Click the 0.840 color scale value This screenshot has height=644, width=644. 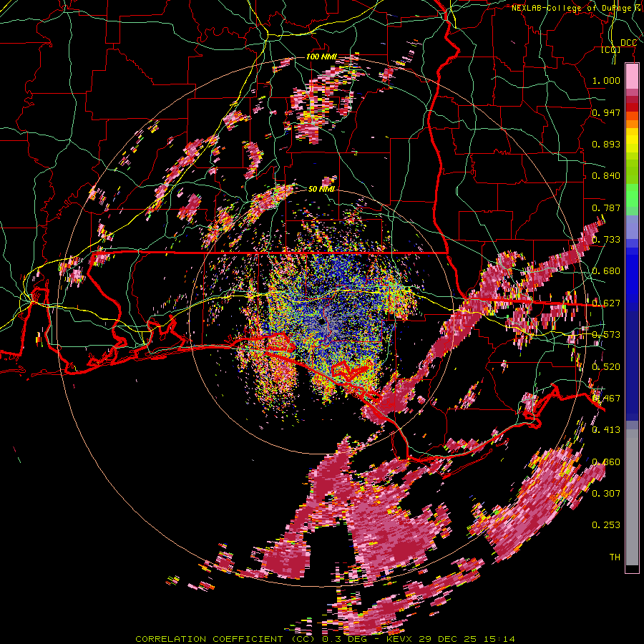pos(606,176)
